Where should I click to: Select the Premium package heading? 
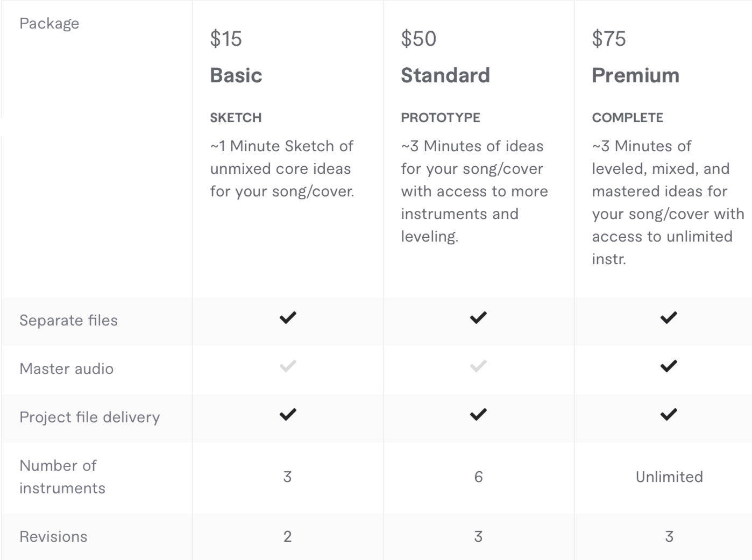click(x=636, y=75)
